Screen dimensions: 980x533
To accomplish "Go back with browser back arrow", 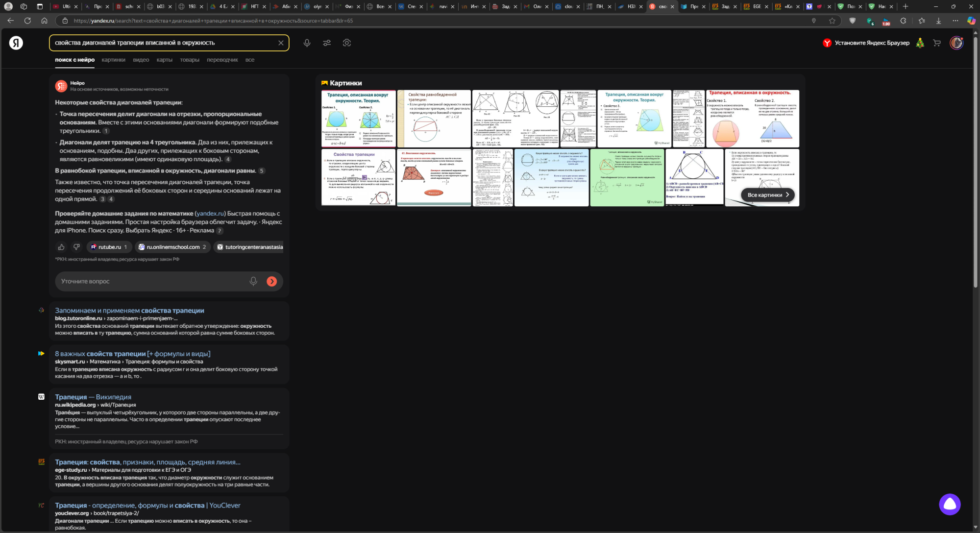I will (11, 21).
